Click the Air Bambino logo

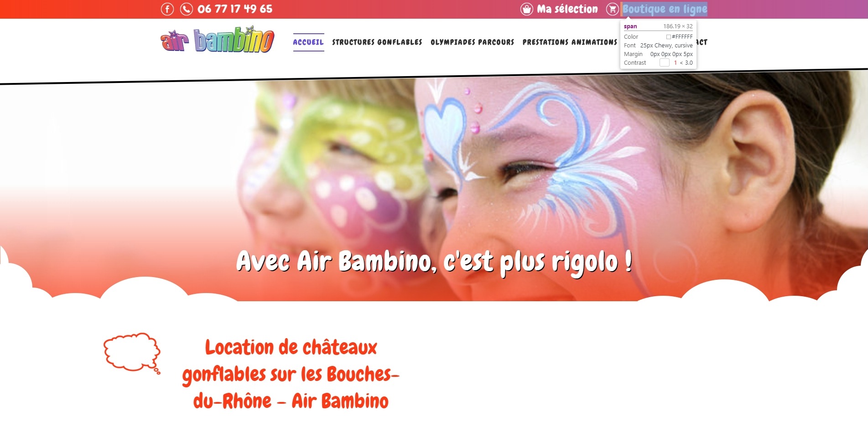[x=217, y=40]
